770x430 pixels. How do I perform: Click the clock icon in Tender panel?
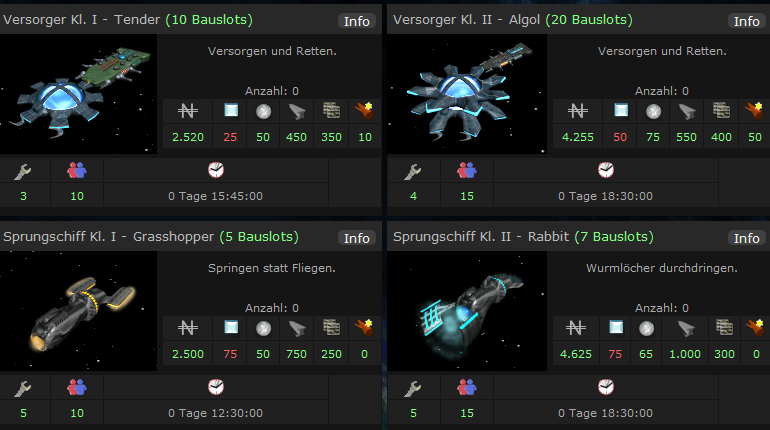pos(216,170)
